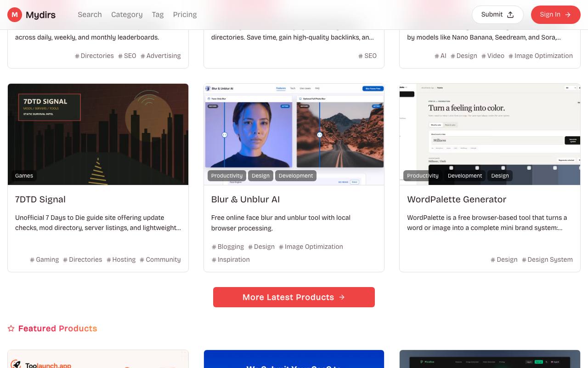The width and height of the screenshot is (588, 368).
Task: Click the More Latest Products button
Action: [294, 297]
